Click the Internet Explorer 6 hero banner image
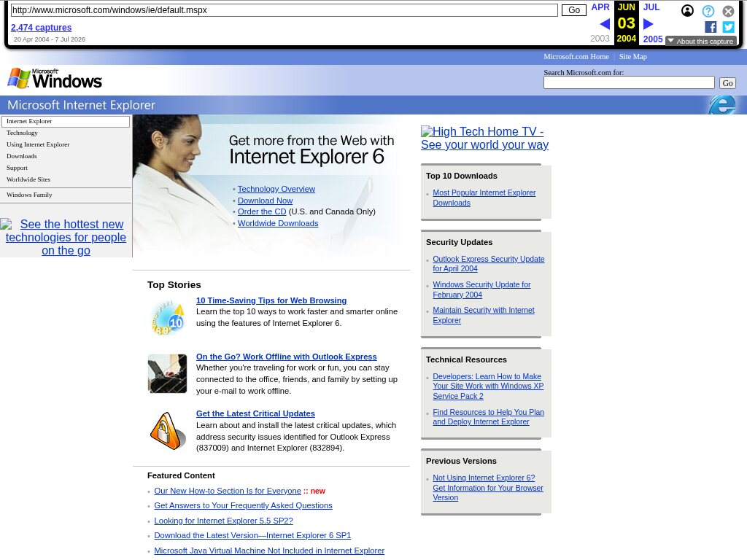 (x=271, y=186)
